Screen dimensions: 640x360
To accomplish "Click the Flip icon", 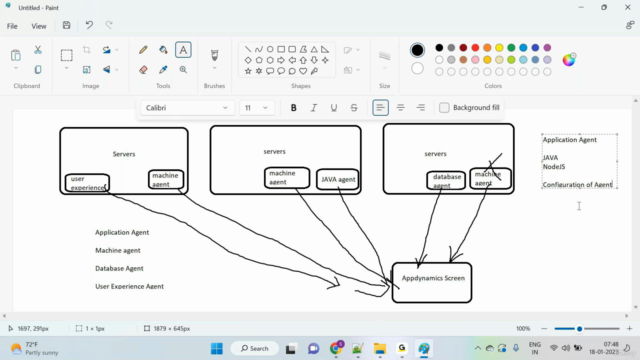I will click(107, 70).
